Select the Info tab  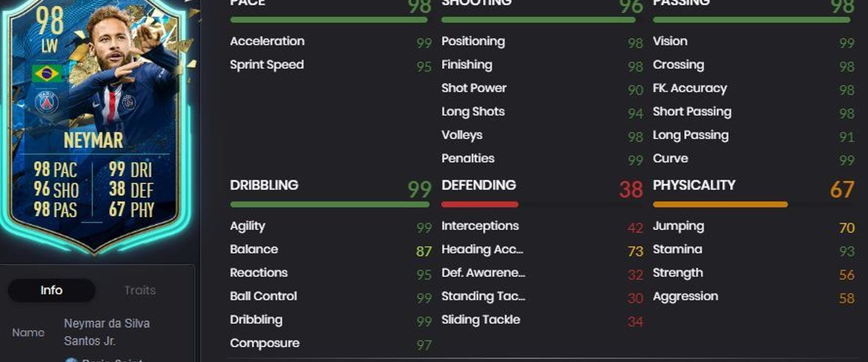(x=51, y=290)
